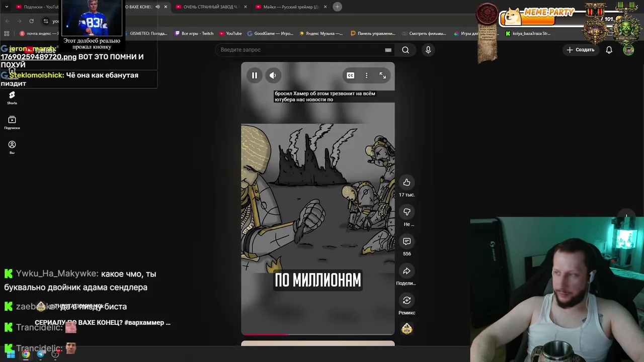This screenshot has width=644, height=362.
Task: Open the 'YouTube' bookmark
Action: pyautogui.click(x=230, y=34)
